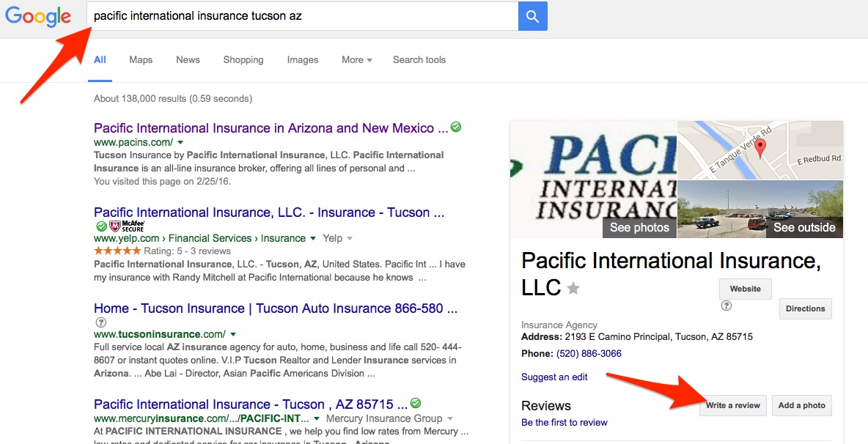The image size is (868, 444).
Task: Click Be the first to review link
Action: [x=564, y=423]
